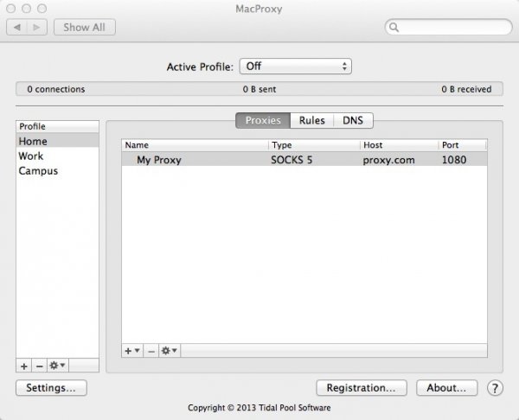Go forward with the right arrow
The image size is (519, 420).
tap(36, 27)
